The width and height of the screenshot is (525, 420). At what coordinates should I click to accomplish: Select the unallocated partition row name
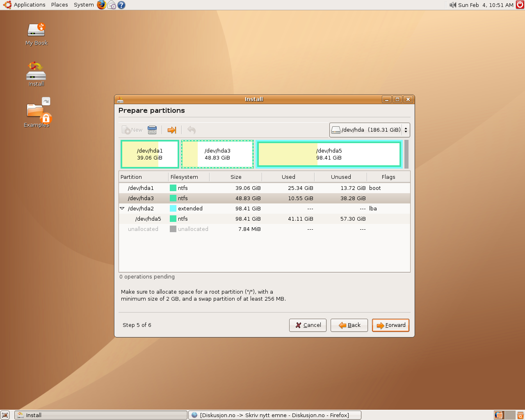[143, 229]
